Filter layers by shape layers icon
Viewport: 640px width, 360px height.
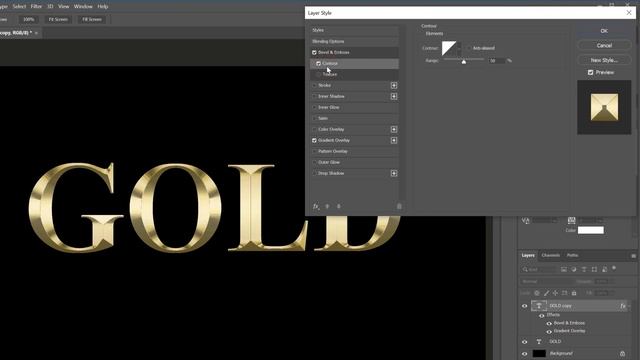pos(594,269)
